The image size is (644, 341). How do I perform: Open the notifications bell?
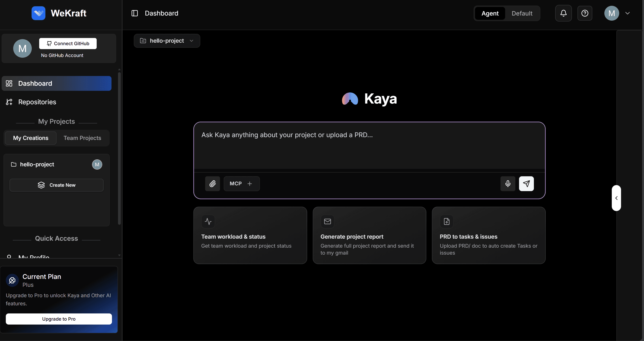coord(563,13)
